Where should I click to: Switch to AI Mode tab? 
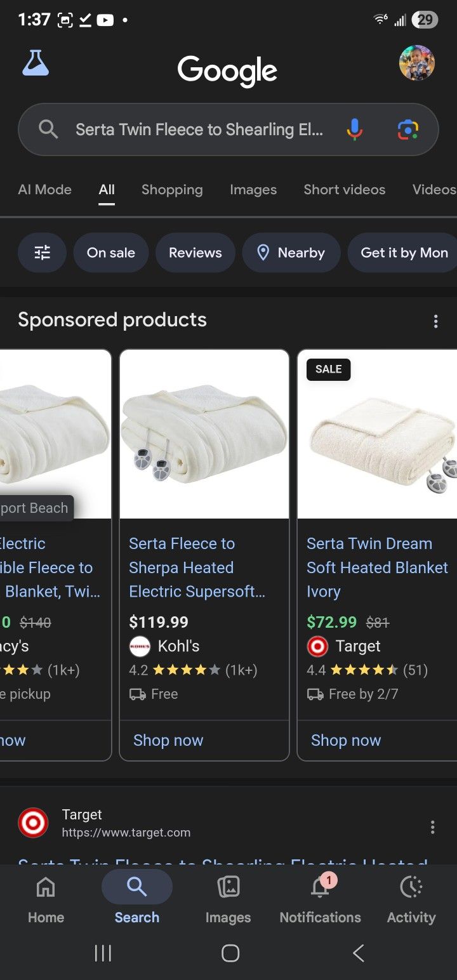tap(45, 189)
